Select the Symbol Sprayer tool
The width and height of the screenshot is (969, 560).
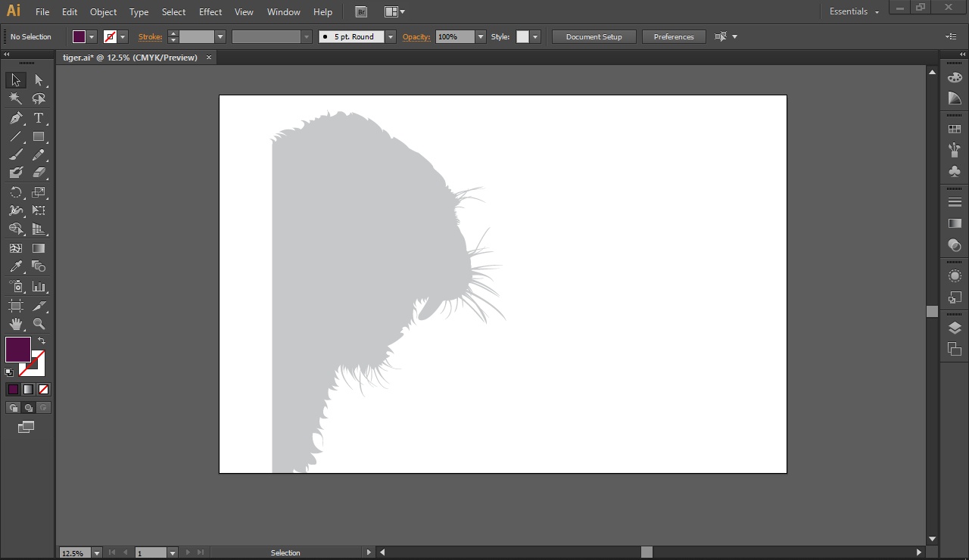pos(16,286)
